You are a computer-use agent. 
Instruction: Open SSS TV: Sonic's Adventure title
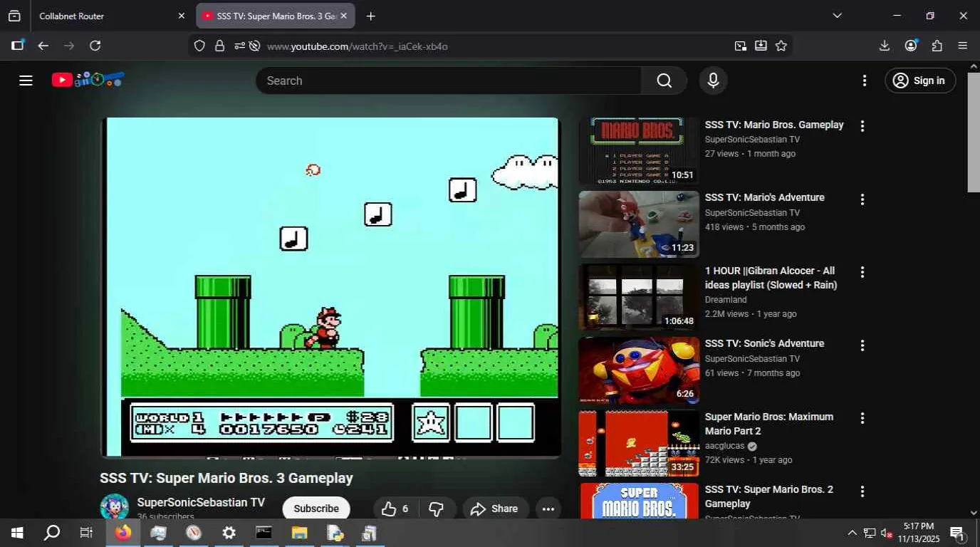pyautogui.click(x=764, y=343)
